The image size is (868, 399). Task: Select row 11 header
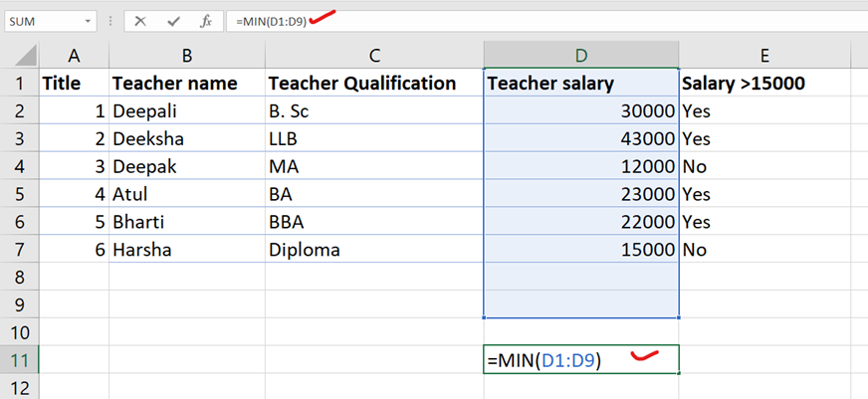(x=18, y=359)
